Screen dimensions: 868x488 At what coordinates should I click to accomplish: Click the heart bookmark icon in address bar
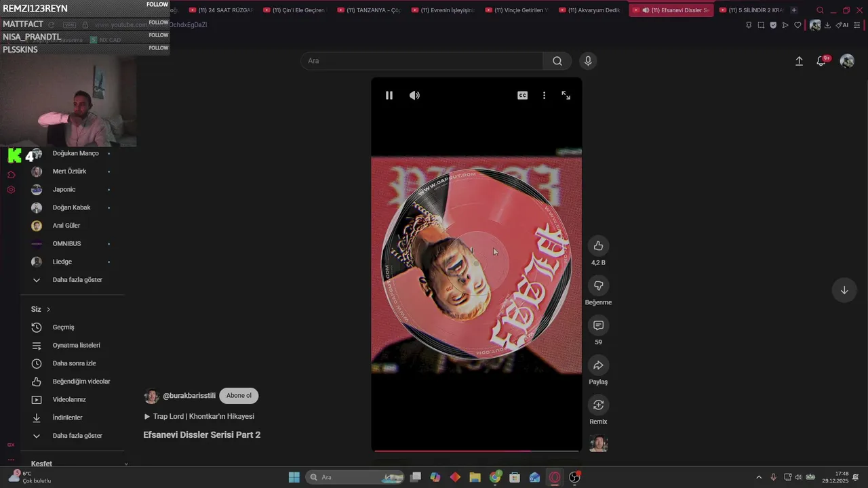pos(797,25)
